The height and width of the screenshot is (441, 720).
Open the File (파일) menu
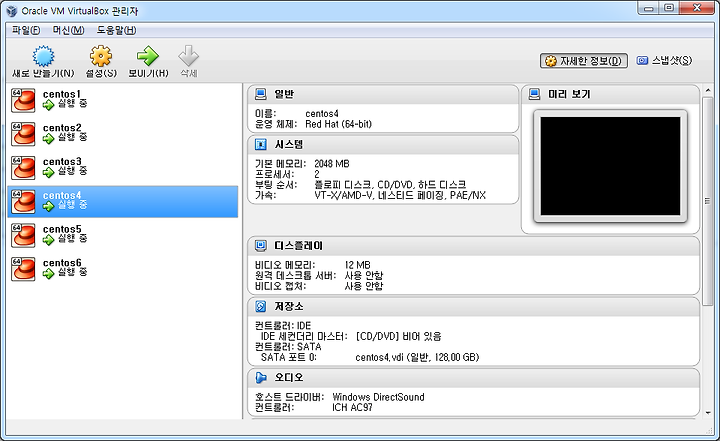(26, 30)
